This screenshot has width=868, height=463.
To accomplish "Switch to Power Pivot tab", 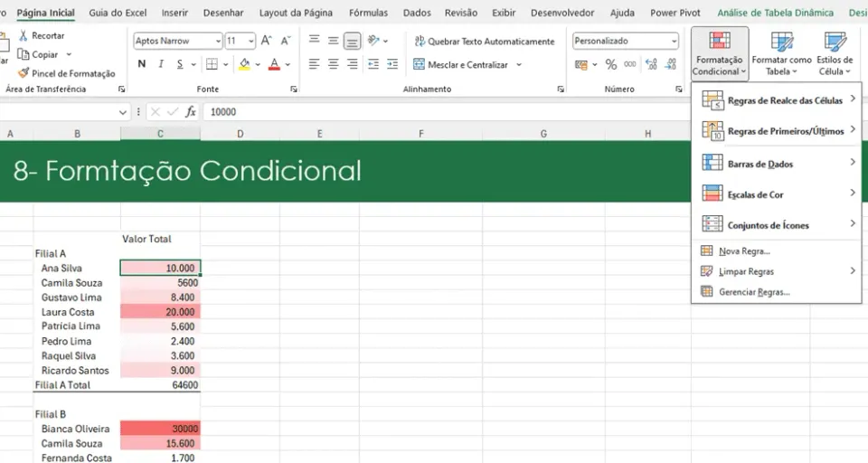I will (675, 12).
